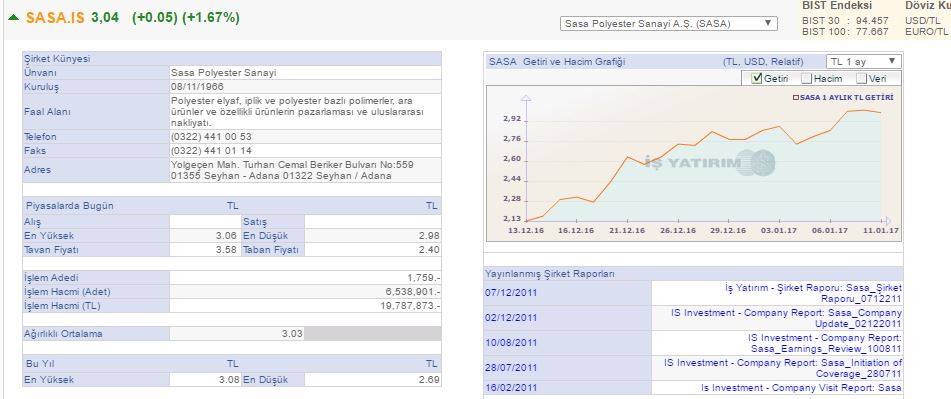Click the telephone number (0322) 441 00 53

[211, 137]
